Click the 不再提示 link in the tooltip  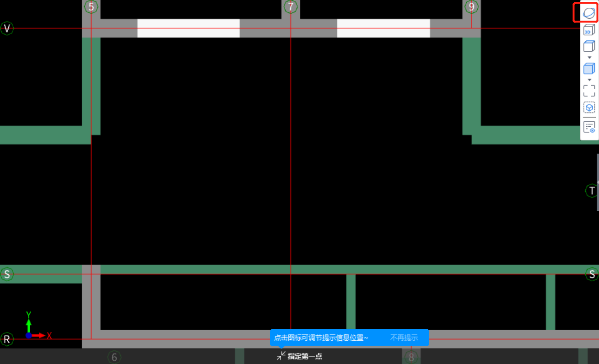click(404, 338)
